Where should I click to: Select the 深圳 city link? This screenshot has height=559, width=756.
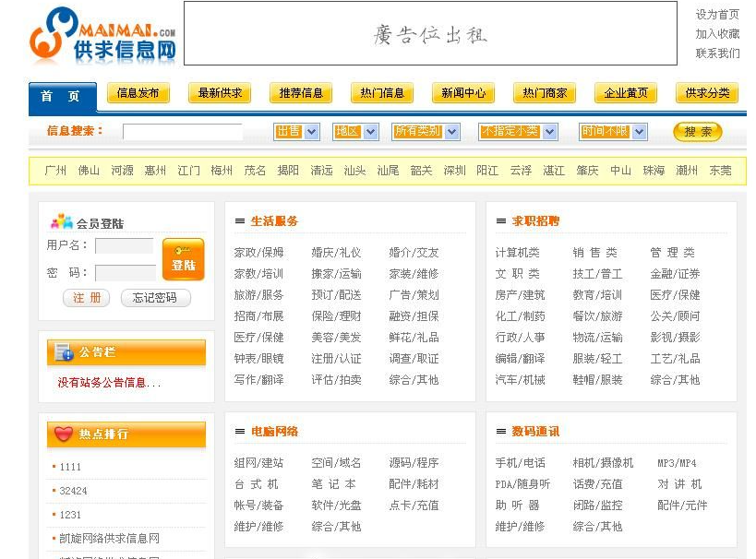point(454,171)
